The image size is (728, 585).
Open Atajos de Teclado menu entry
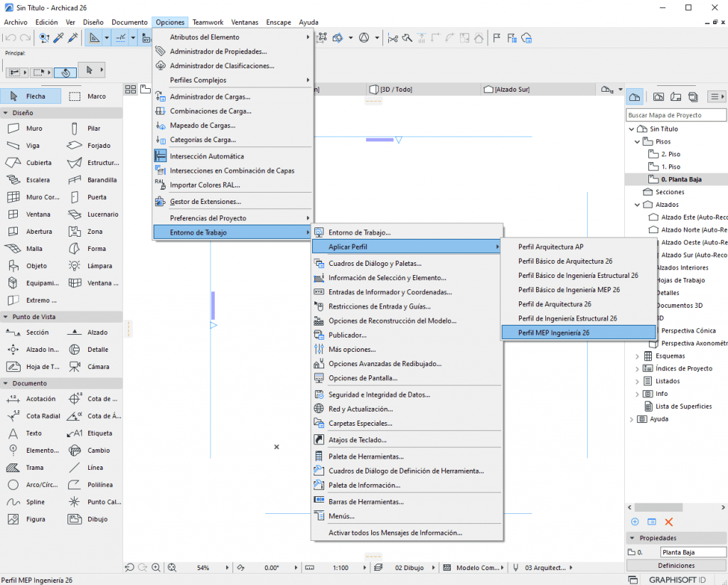coord(357,440)
